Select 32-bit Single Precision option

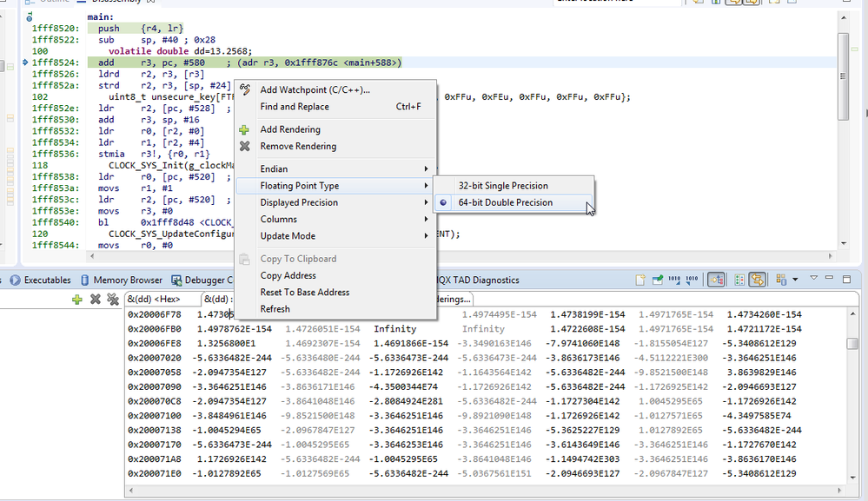click(x=514, y=186)
